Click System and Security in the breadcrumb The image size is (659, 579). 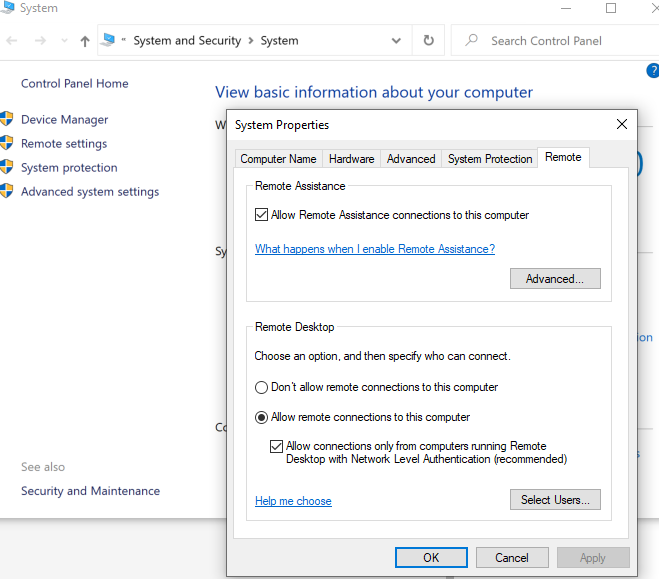(187, 41)
